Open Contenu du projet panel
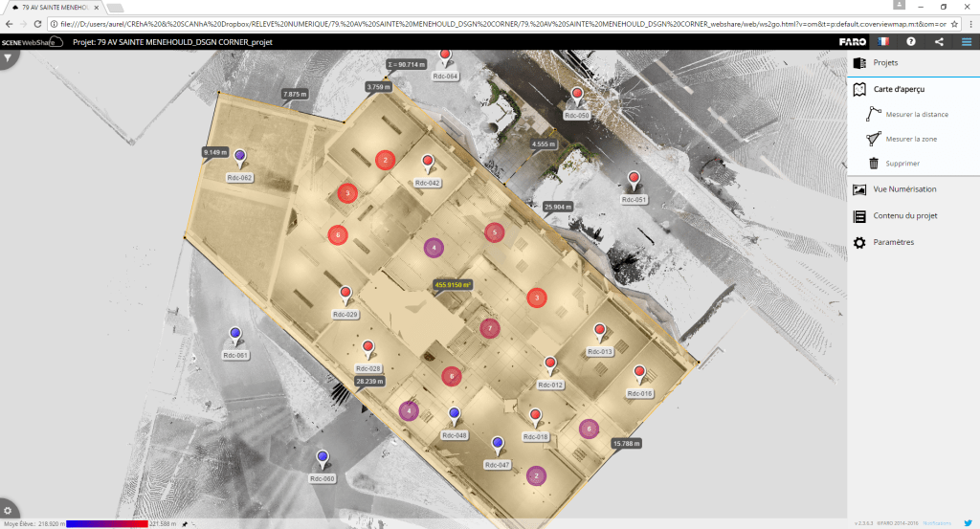The width and height of the screenshot is (980, 529). point(904,216)
